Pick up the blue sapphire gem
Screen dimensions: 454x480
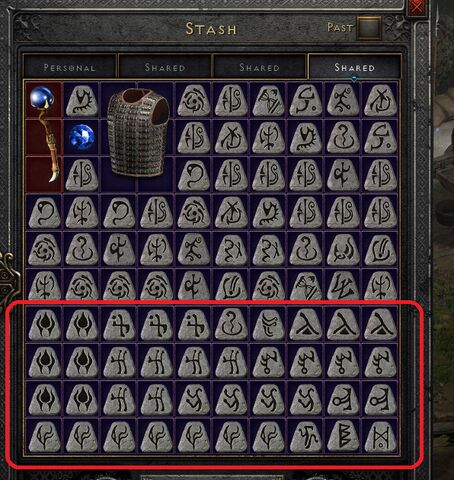pos(82,137)
